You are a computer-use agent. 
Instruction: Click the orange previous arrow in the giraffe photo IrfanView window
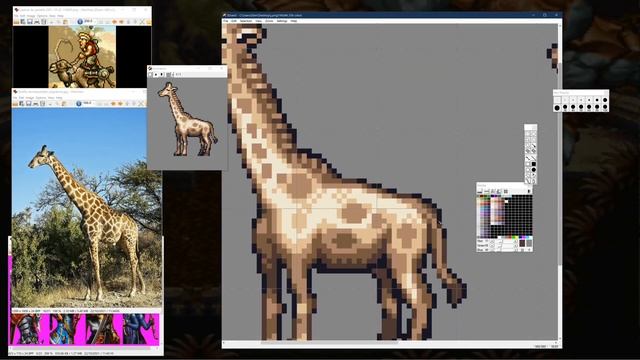113,104
